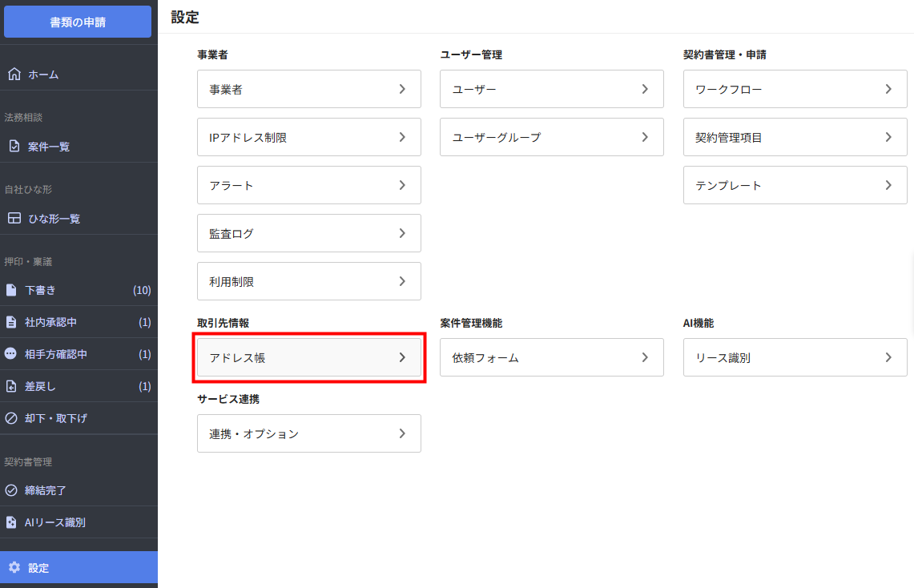
Task: Open the ワークフロー chevron arrow
Action: (x=888, y=89)
